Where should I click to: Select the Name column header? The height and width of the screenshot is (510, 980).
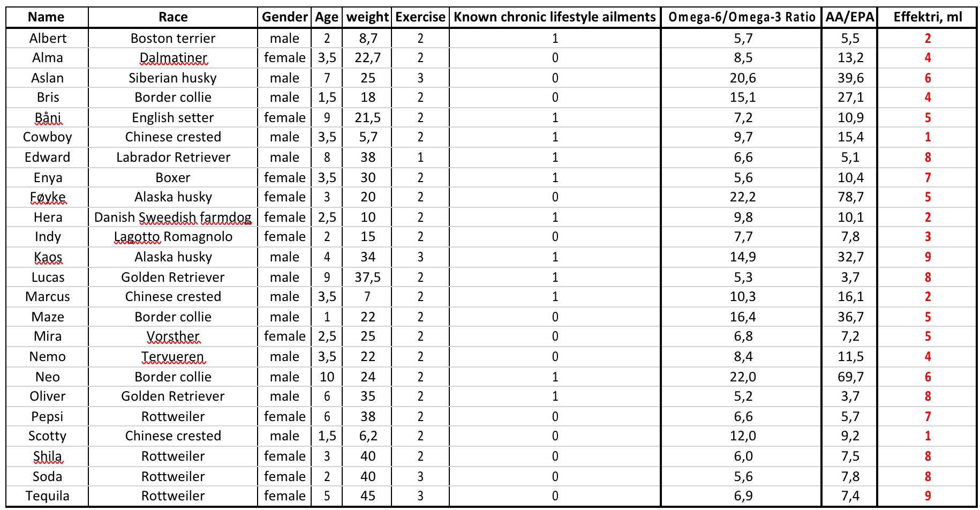(x=47, y=17)
